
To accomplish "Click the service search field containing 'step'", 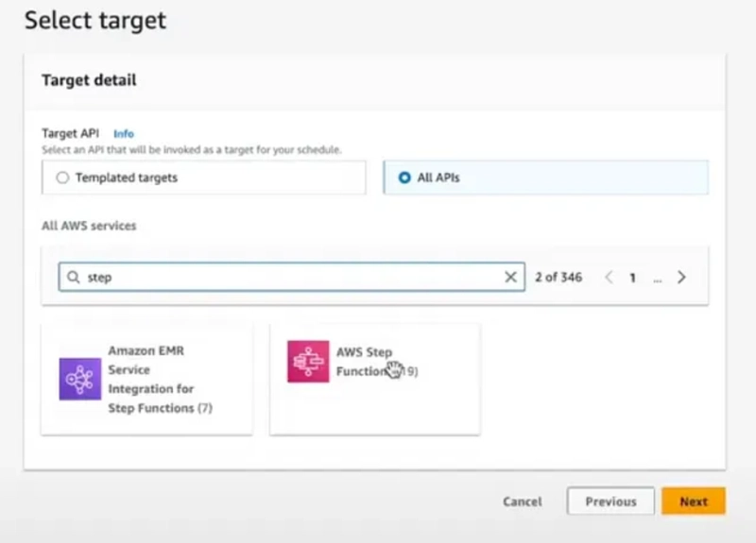I will pyautogui.click(x=292, y=277).
